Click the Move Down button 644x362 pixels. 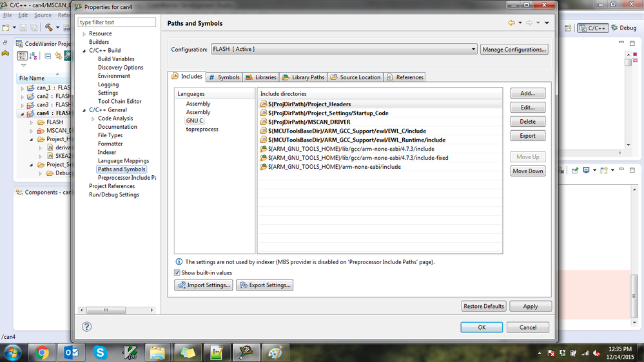pos(528,171)
